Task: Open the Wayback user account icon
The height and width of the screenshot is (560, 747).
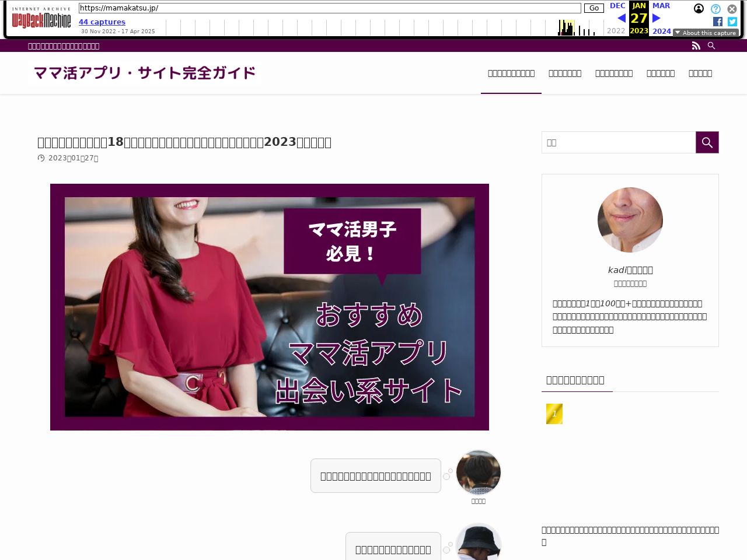Action: [x=699, y=9]
